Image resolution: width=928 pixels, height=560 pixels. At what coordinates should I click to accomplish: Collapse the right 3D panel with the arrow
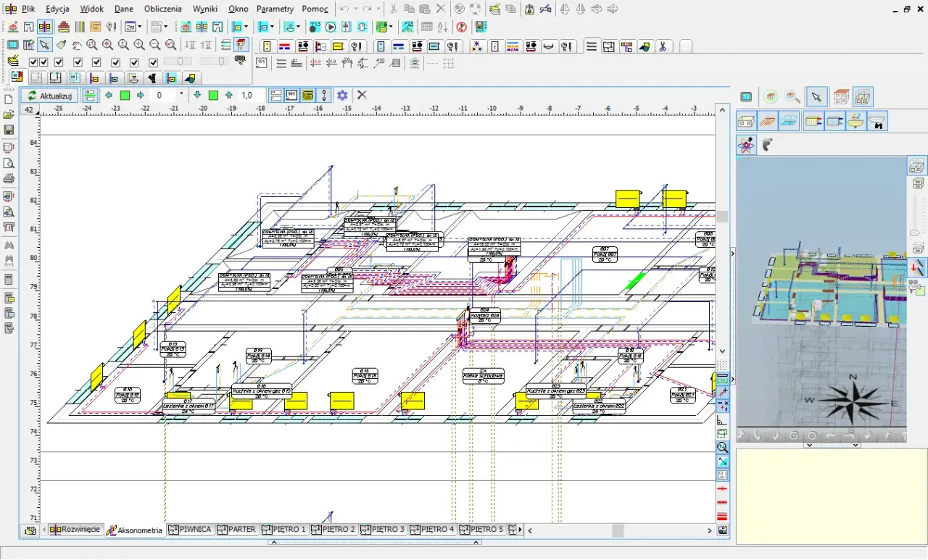[x=732, y=253]
